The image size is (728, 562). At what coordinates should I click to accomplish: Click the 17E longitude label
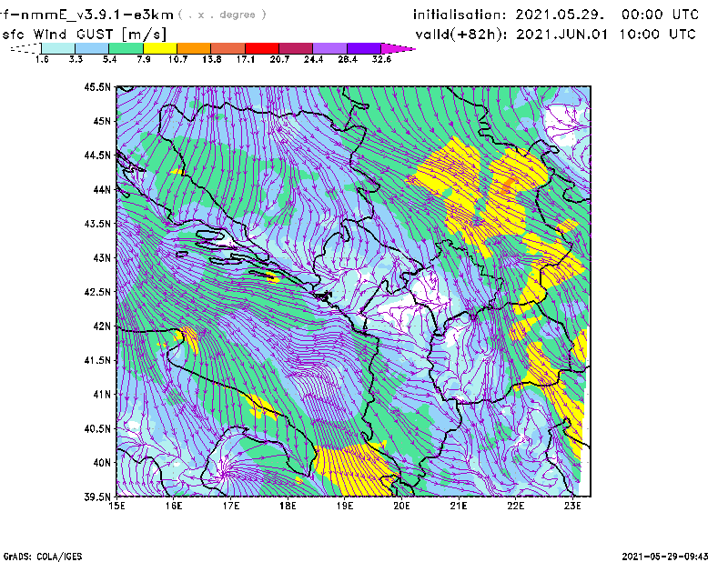pos(231,506)
